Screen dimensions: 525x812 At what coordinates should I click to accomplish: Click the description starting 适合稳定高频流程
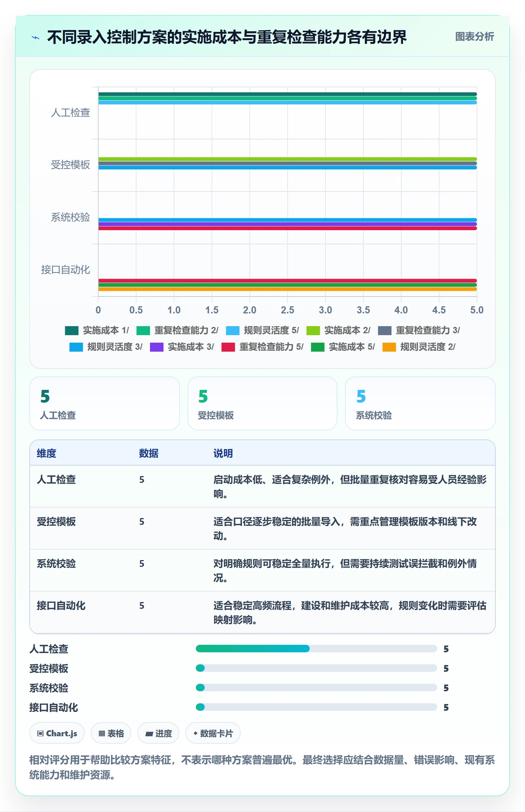click(350, 613)
